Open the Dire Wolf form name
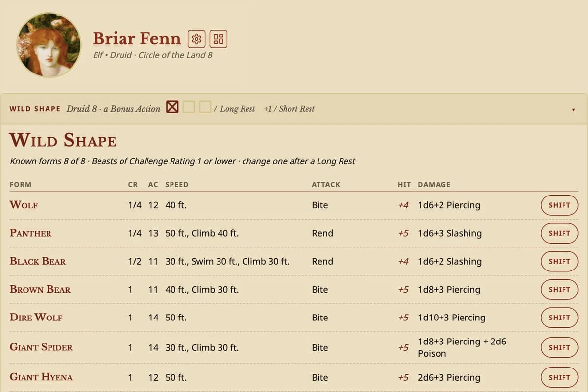 [x=36, y=318]
